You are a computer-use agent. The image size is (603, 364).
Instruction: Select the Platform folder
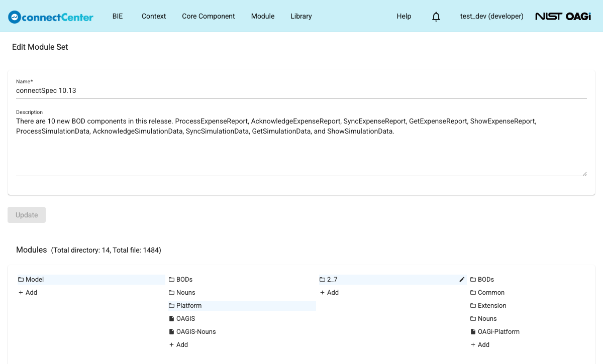coord(242,306)
